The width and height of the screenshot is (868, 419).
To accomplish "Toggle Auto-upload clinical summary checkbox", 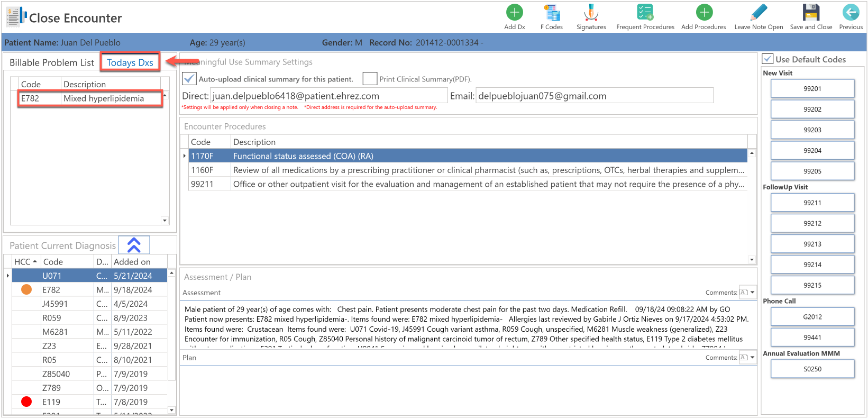I will tap(189, 79).
